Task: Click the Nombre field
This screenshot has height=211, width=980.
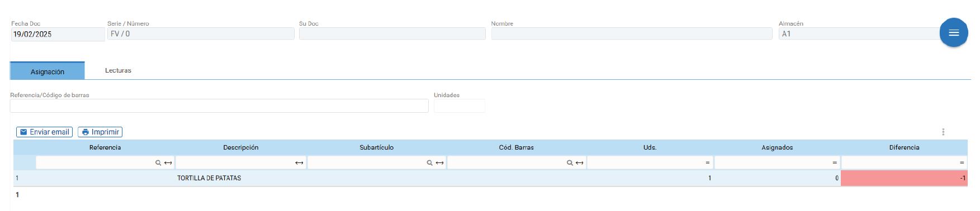Action: click(632, 33)
